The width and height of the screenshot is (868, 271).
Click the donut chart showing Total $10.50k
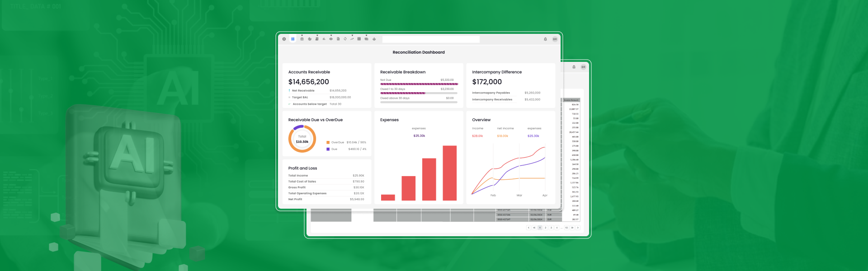(302, 139)
